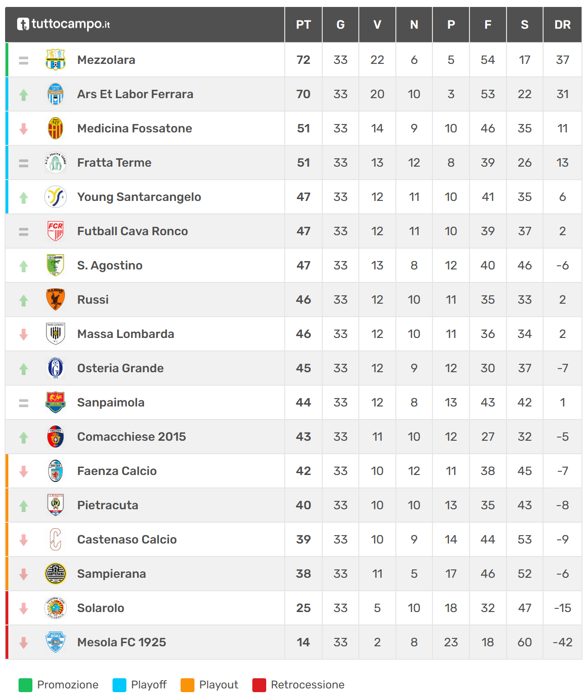The height and width of the screenshot is (700, 588).
Task: Click the Young Santarcangelo team crest
Action: (56, 197)
